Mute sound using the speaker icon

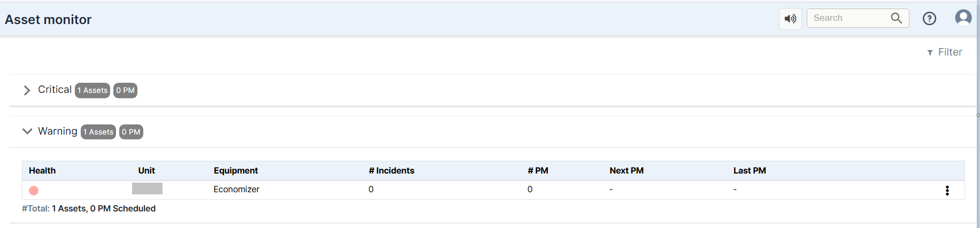[x=790, y=19]
